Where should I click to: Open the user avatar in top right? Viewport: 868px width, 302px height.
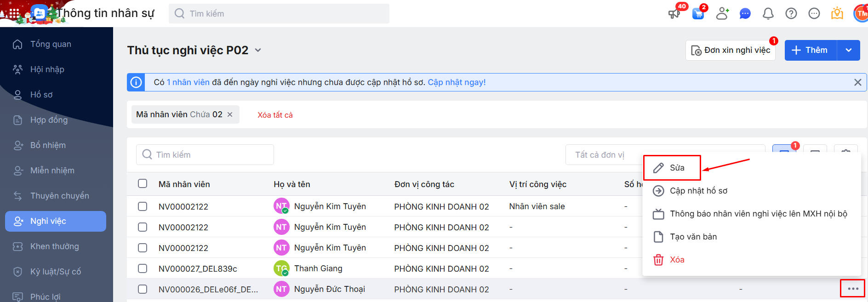point(861,13)
